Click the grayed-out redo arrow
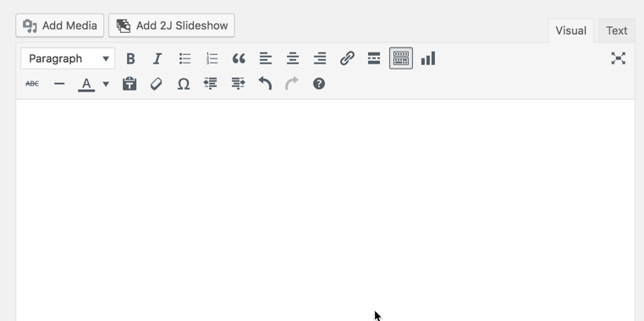Screen dimensions: 644x321 click(292, 84)
